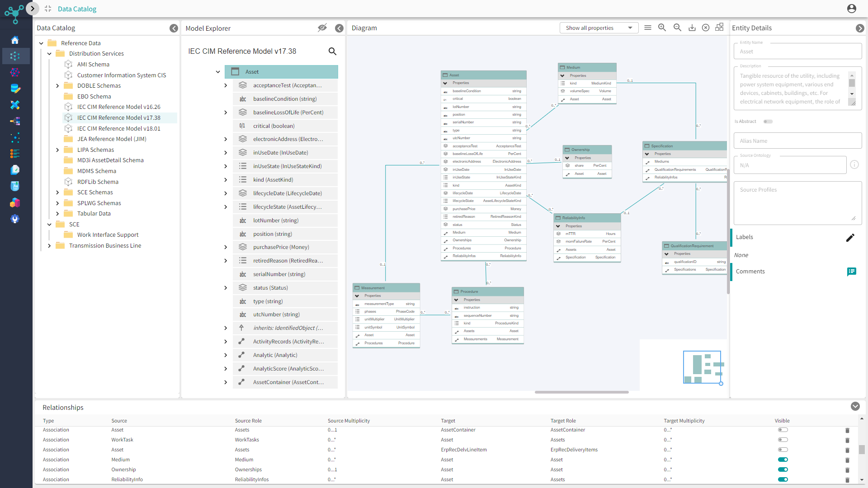Select IEC CIM Reference Model v18.01

point(118,128)
